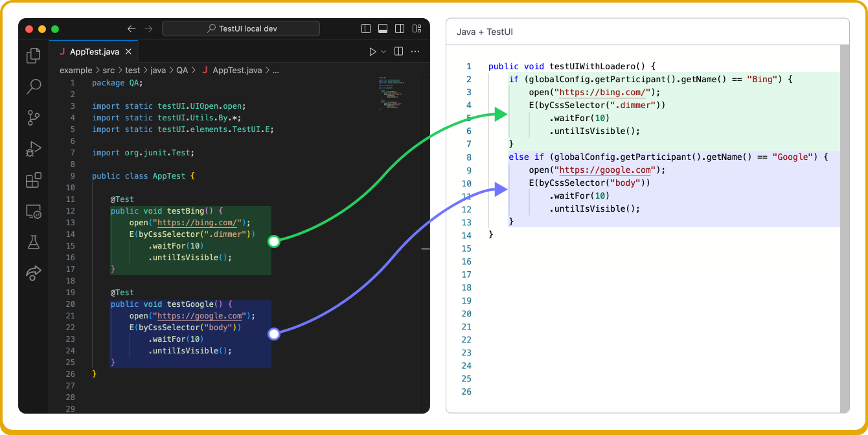868x435 pixels.
Task: Expand the run button dropdown arrow
Action: [383, 52]
